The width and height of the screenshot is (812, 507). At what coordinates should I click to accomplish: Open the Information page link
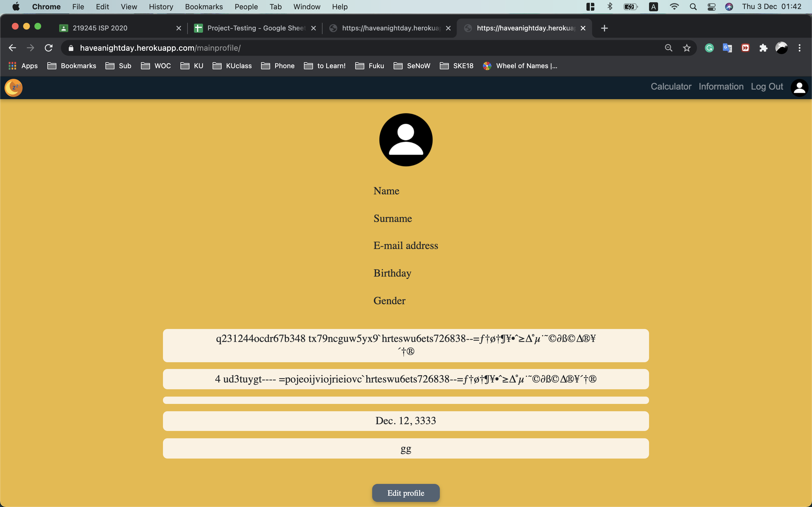[721, 86]
